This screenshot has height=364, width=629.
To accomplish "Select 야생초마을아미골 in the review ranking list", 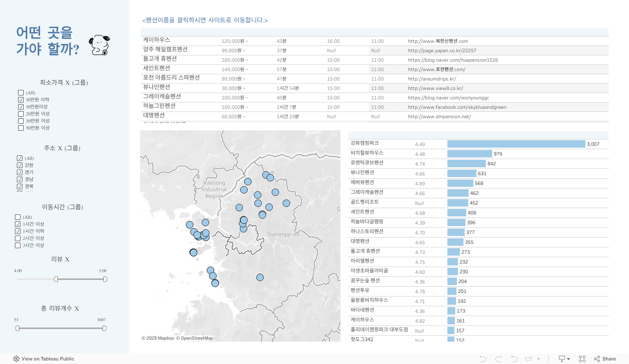I will click(370, 271).
